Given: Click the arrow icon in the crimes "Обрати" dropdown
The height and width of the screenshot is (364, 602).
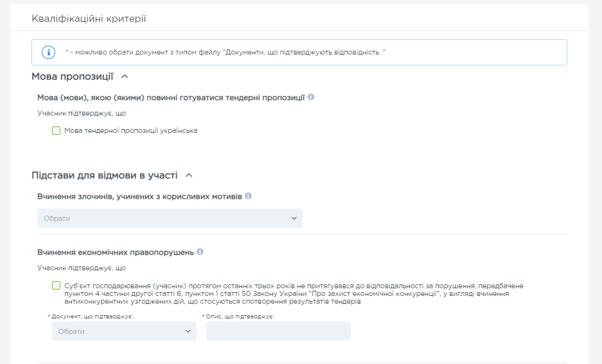Looking at the screenshot, I should [294, 218].
